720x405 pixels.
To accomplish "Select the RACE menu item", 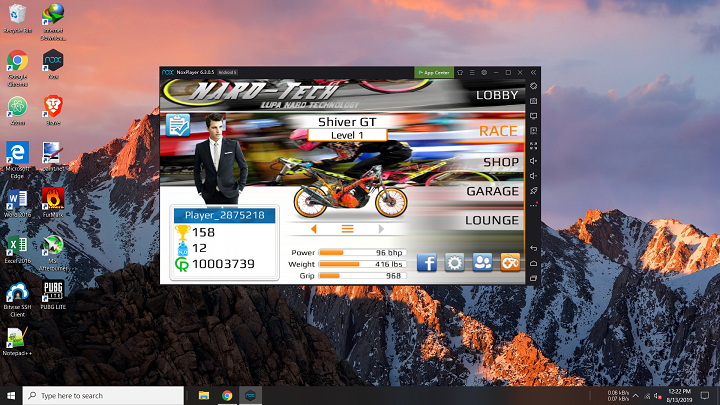I will click(x=498, y=131).
